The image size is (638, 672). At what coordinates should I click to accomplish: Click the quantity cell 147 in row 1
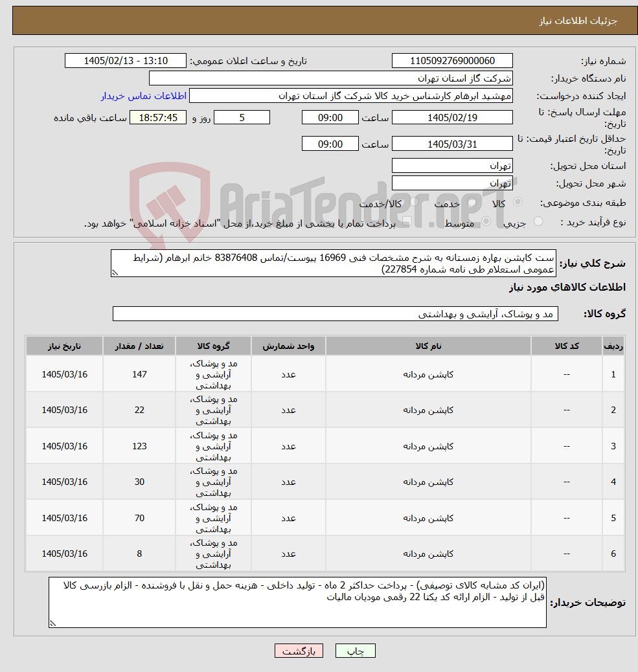point(139,374)
